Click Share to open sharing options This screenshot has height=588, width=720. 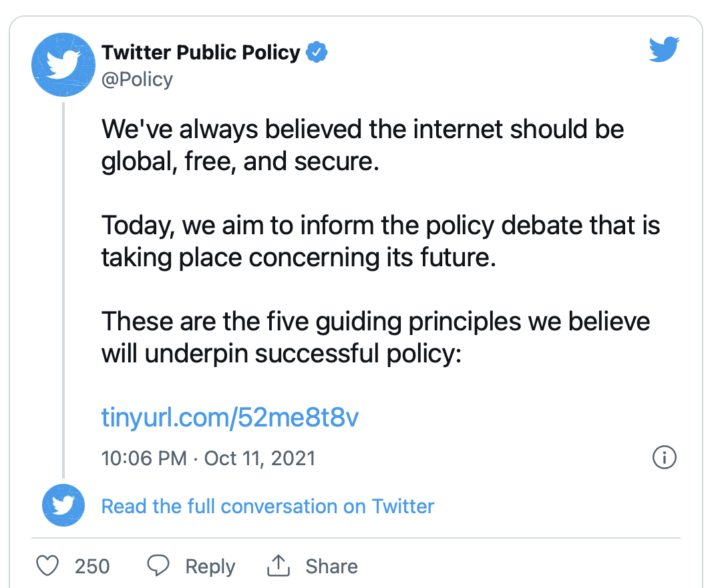332,565
